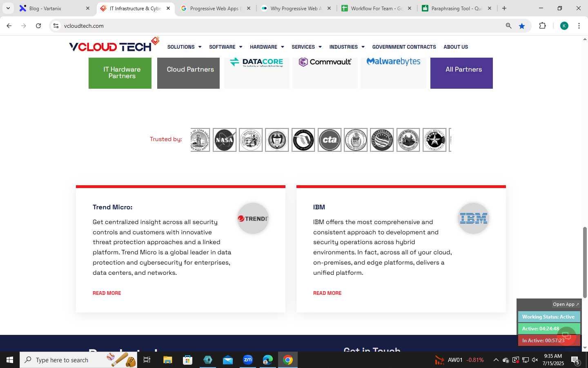
Task: Click Open App in tracker widget
Action: [566, 304]
